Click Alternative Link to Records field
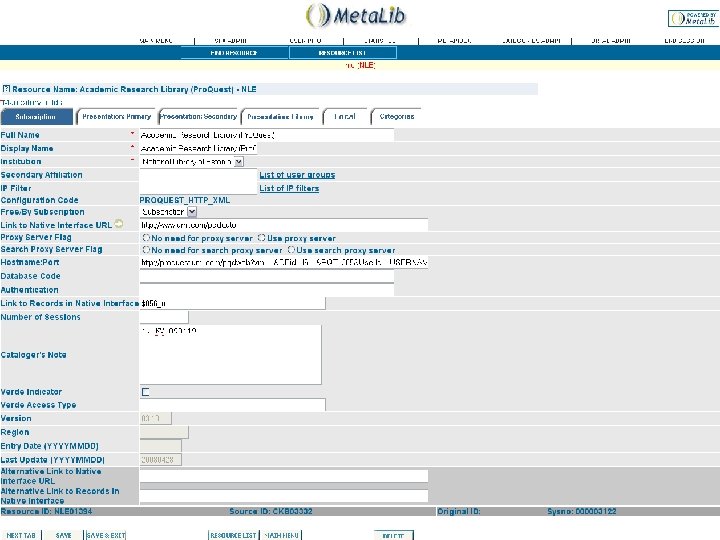Viewport: 720px width, 540px height. pos(284,495)
